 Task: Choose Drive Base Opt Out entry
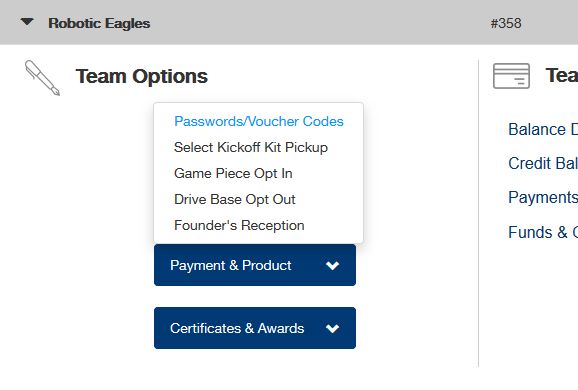[x=234, y=199]
